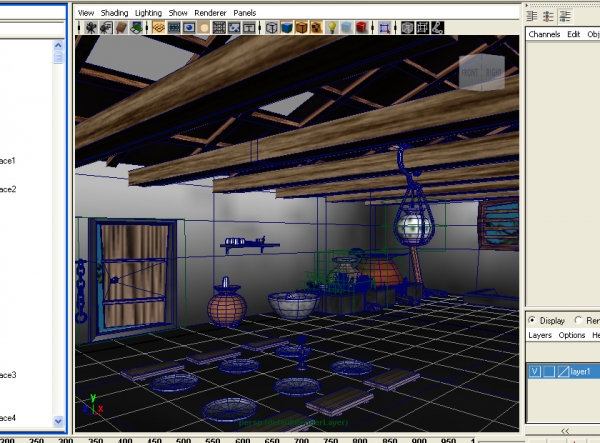Toggle the Safe Action icon
The image size is (600, 443).
click(234, 28)
